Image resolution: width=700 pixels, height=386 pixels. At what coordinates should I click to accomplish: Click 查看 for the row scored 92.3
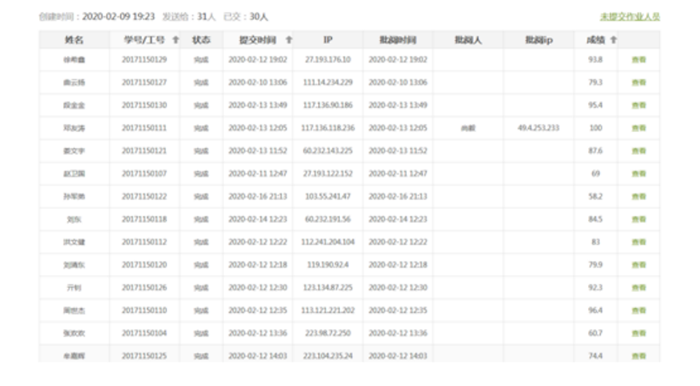pyautogui.click(x=639, y=288)
